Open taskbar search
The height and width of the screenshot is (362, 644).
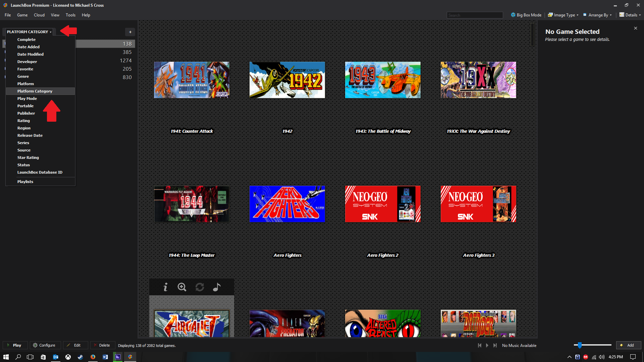[18, 357]
